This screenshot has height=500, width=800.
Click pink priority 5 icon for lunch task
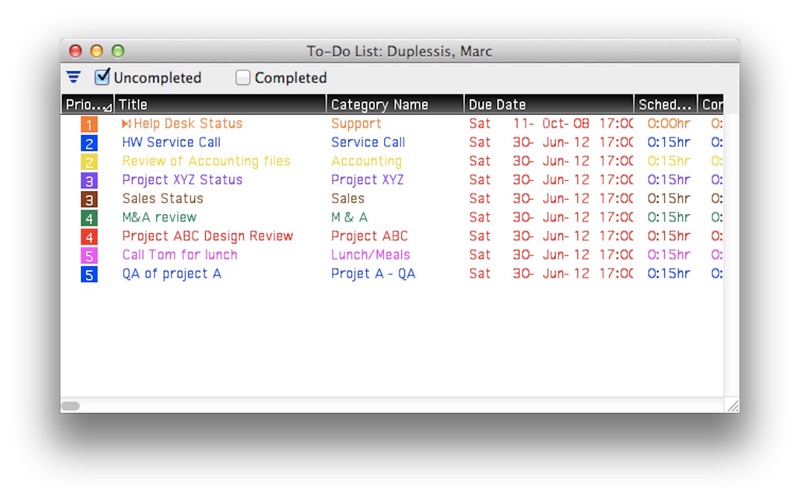89,256
